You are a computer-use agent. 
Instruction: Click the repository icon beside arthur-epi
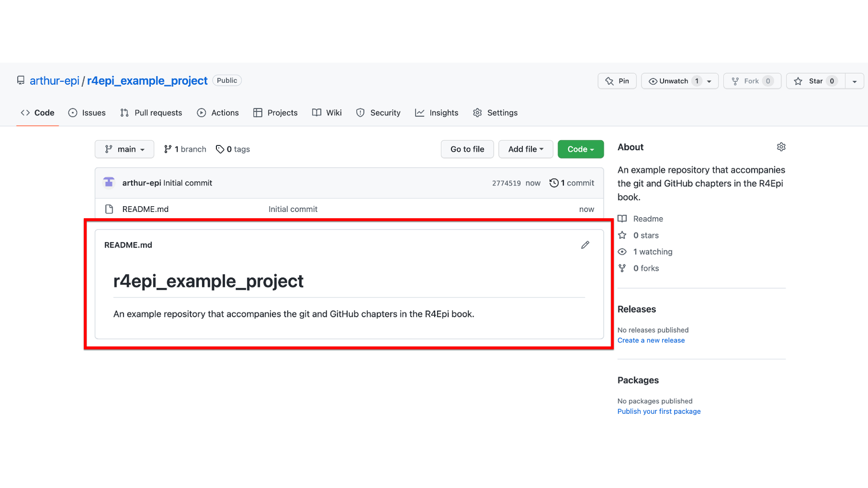click(x=21, y=80)
